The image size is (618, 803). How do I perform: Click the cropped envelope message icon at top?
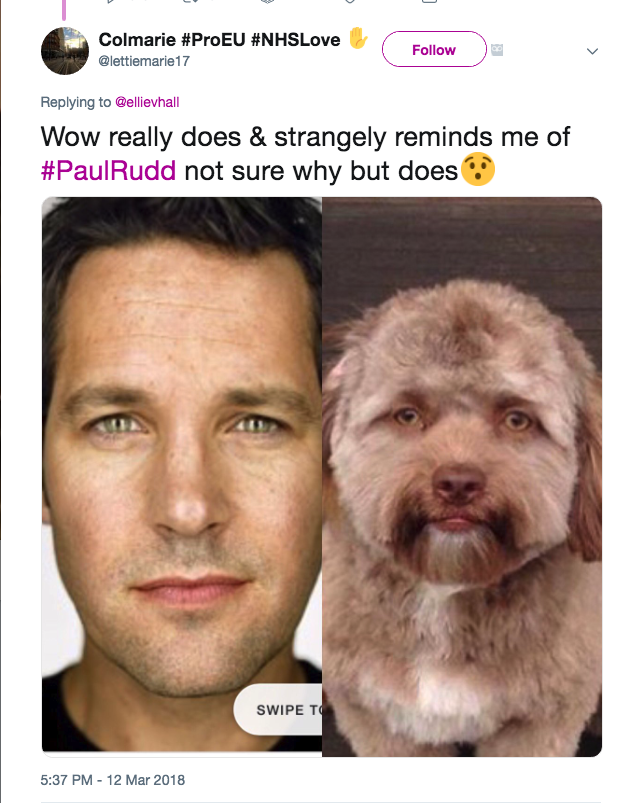click(429, 1)
